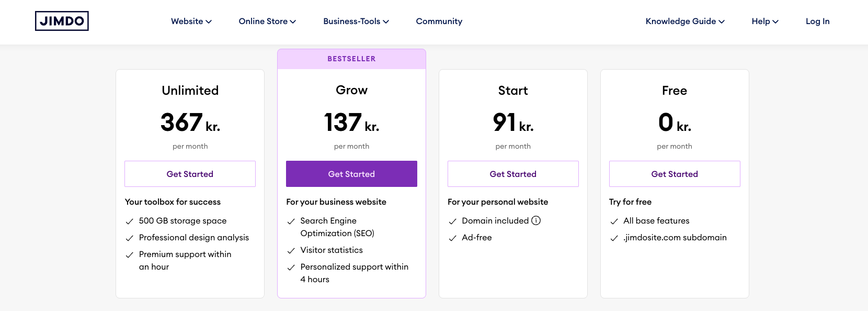This screenshot has width=868, height=311.
Task: Get Started with the Grow plan
Action: (351, 174)
